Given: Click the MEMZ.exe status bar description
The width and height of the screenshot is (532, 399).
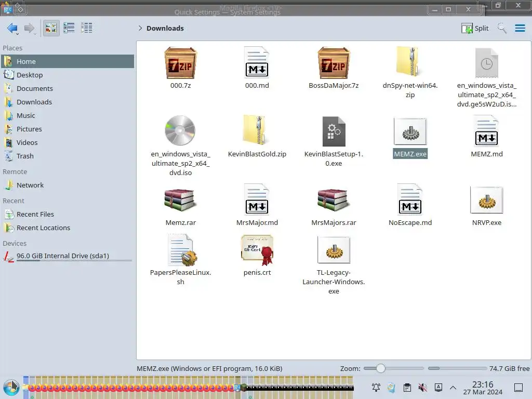Looking at the screenshot, I should click(209, 368).
